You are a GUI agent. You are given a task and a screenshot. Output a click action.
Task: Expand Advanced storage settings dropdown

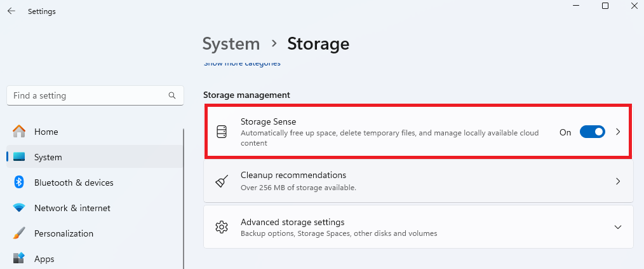tap(618, 227)
